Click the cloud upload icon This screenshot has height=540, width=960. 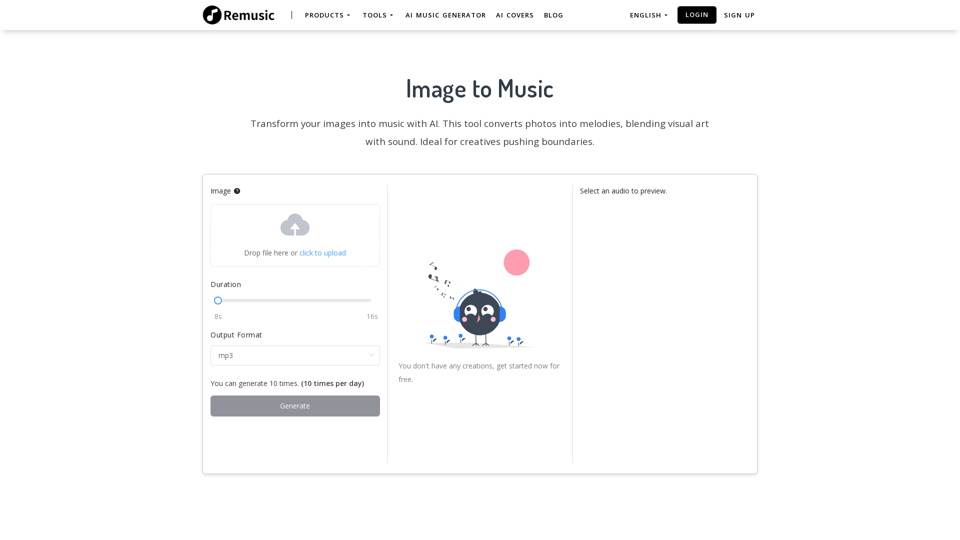point(295,225)
